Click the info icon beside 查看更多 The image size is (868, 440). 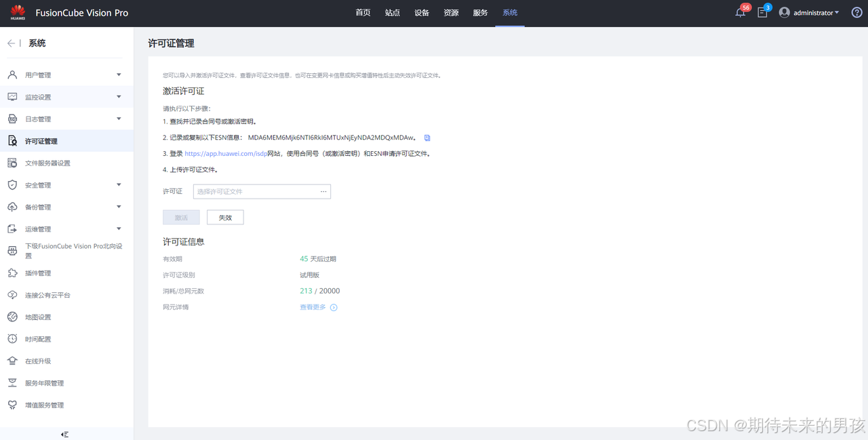click(x=334, y=308)
